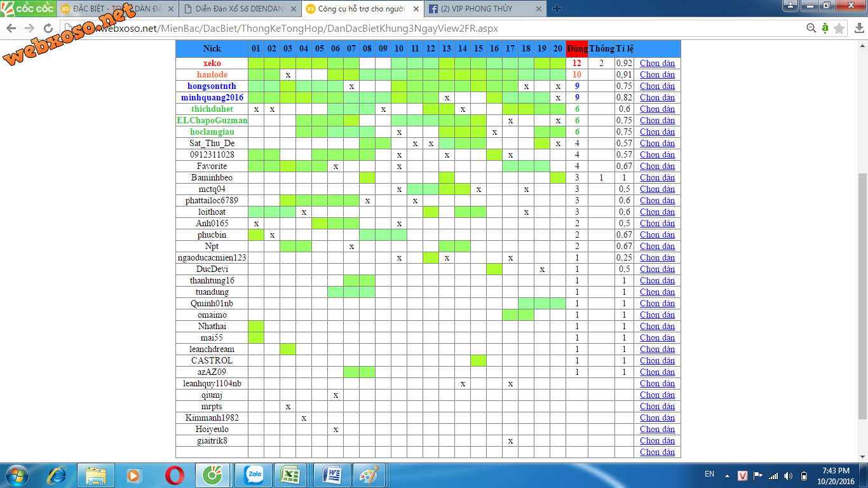Click "Chọn dàn" link in Baminhbeo row
Image resolution: width=868 pixels, height=488 pixels.
pyautogui.click(x=657, y=177)
